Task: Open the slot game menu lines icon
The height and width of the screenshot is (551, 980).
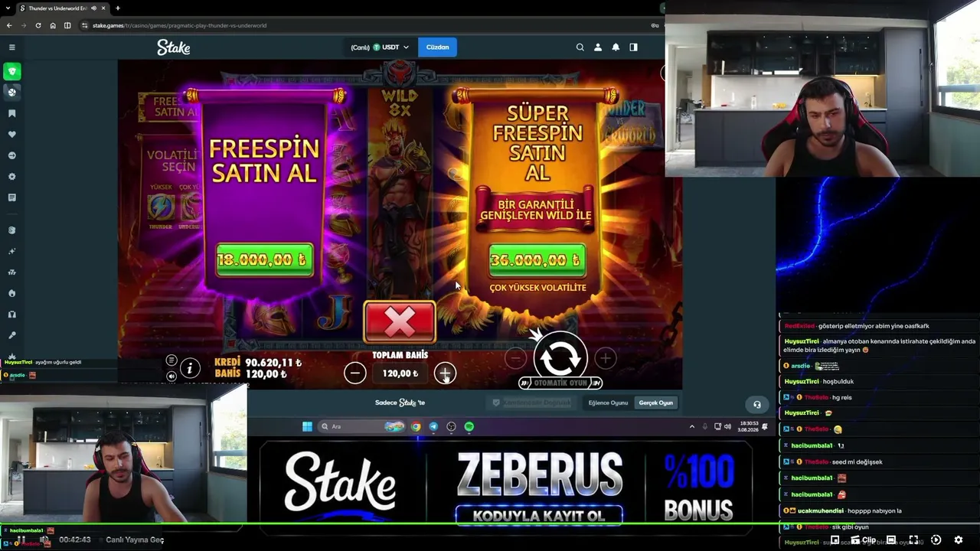Action: click(x=171, y=360)
